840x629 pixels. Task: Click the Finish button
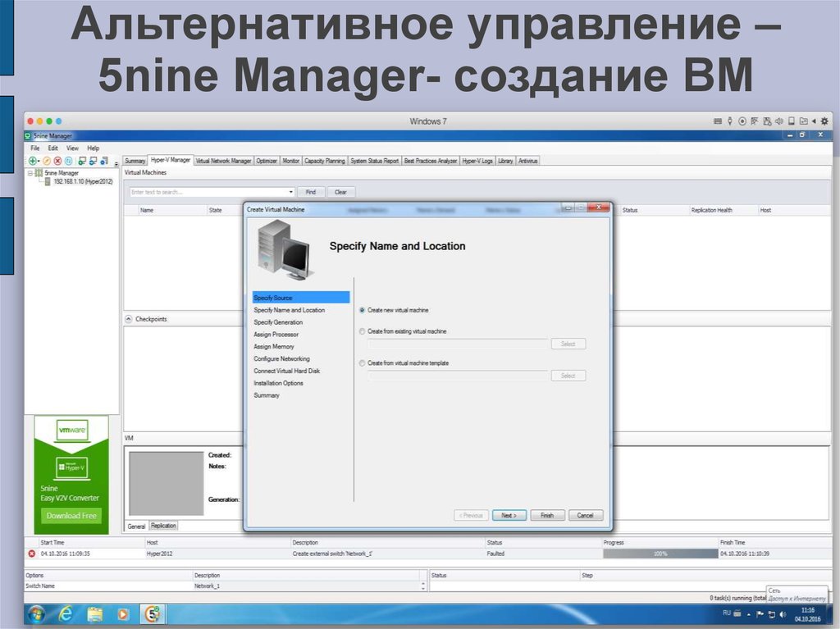point(547,515)
